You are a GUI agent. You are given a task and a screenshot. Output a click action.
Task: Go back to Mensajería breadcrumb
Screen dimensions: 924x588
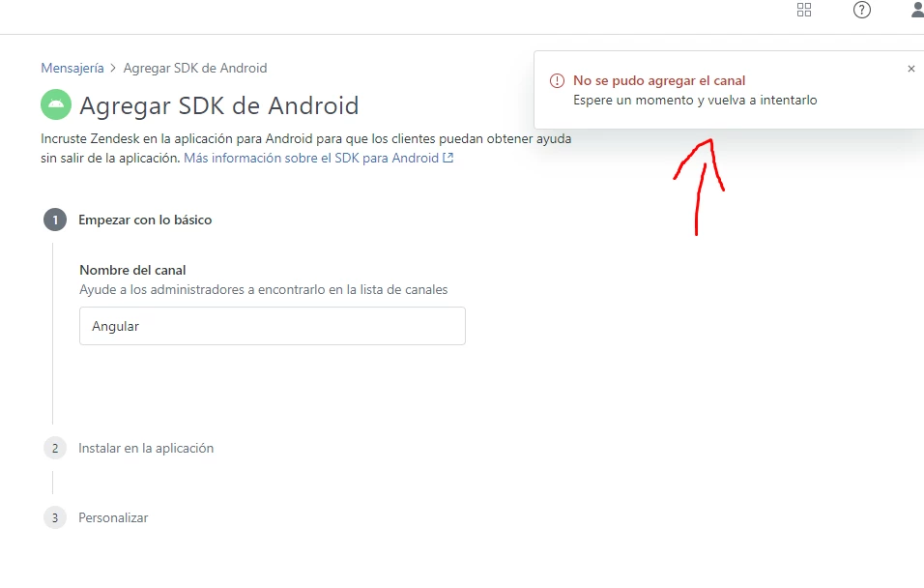point(72,68)
